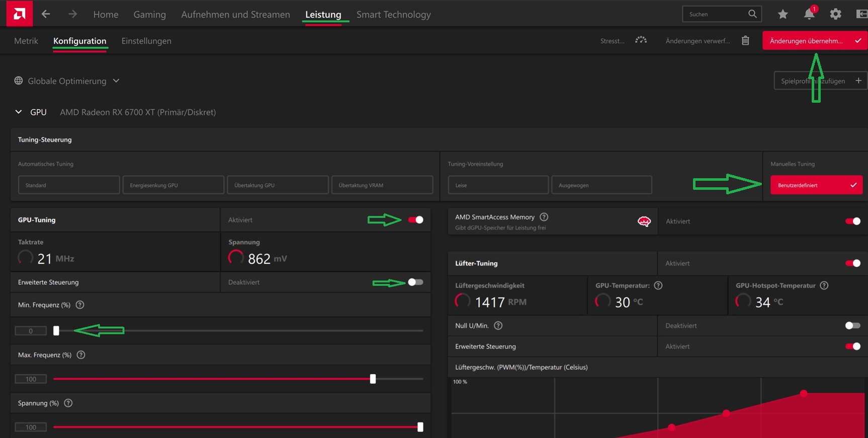Open notifications bell icon
Viewport: 868px width, 438px height.
click(x=809, y=14)
